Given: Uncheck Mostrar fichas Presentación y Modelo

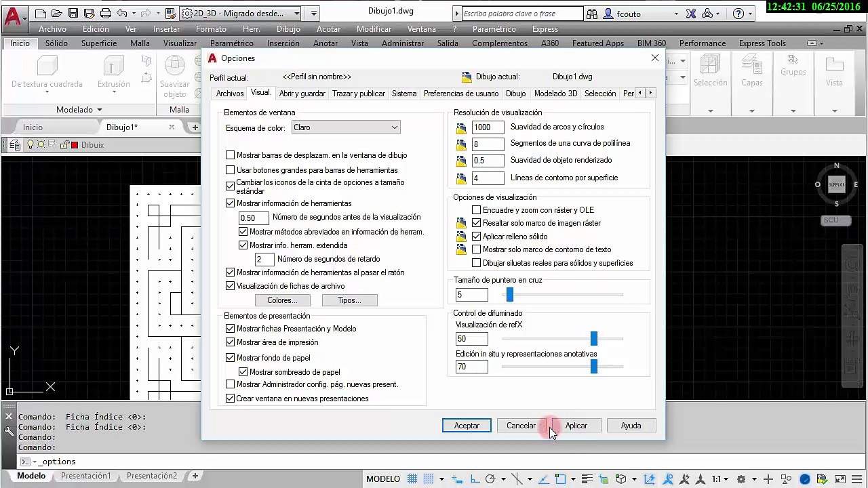Looking at the screenshot, I should (x=231, y=329).
